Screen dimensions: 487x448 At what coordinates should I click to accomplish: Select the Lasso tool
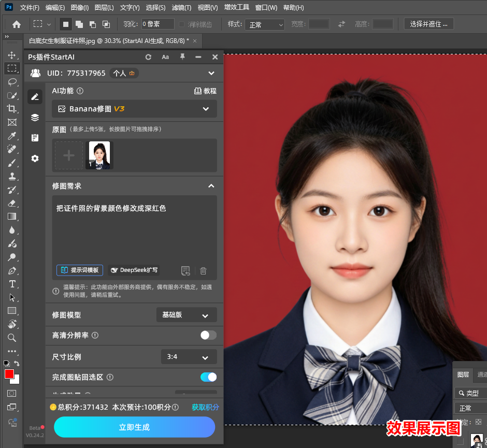coord(12,82)
